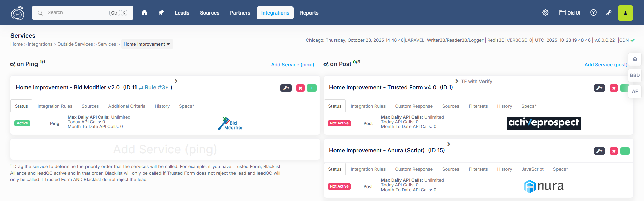Switch to the Old UI
This screenshot has width=644, height=201.
pyautogui.click(x=570, y=13)
